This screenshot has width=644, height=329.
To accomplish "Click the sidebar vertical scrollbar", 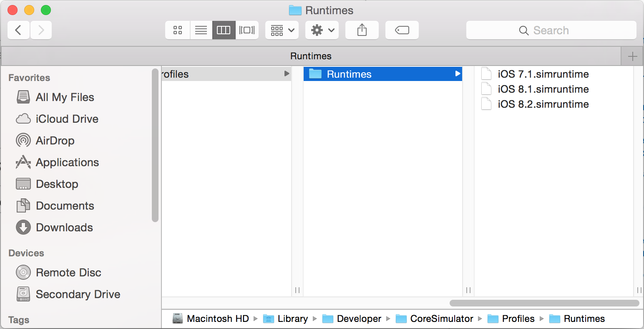I will [155, 145].
